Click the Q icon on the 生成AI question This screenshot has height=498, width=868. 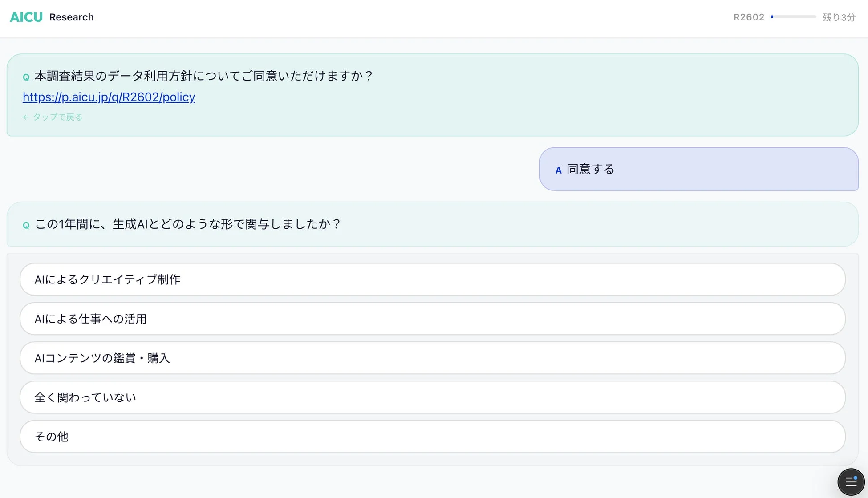point(25,225)
